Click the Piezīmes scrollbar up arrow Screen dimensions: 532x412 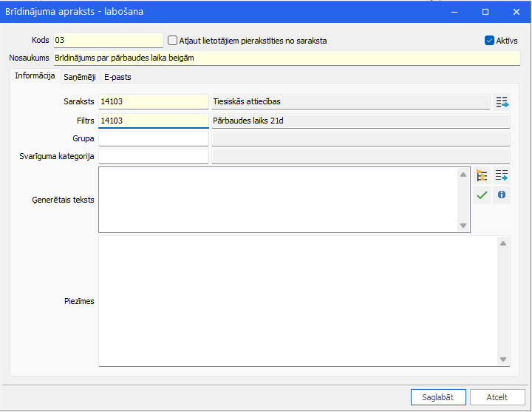[x=503, y=243]
